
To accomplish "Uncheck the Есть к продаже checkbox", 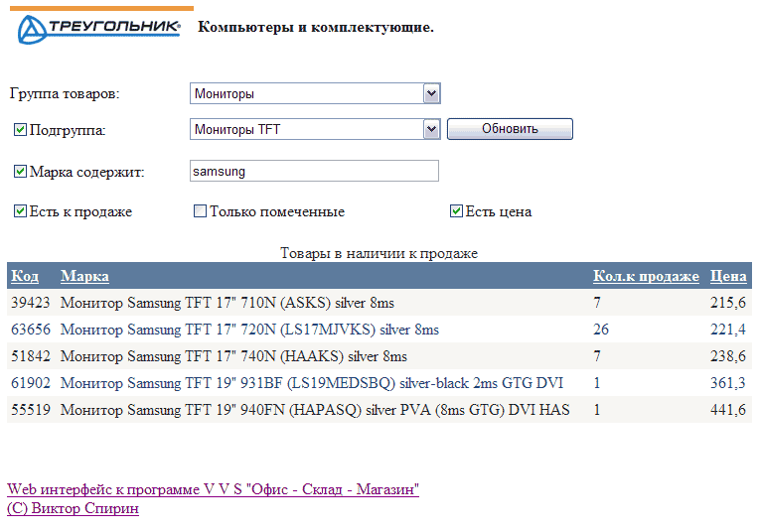I will pyautogui.click(x=20, y=211).
